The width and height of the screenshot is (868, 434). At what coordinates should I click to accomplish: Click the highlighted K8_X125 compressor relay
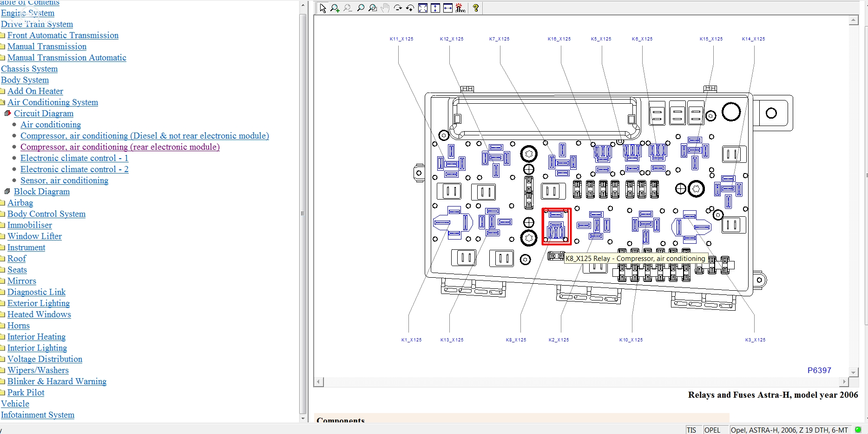tap(557, 227)
